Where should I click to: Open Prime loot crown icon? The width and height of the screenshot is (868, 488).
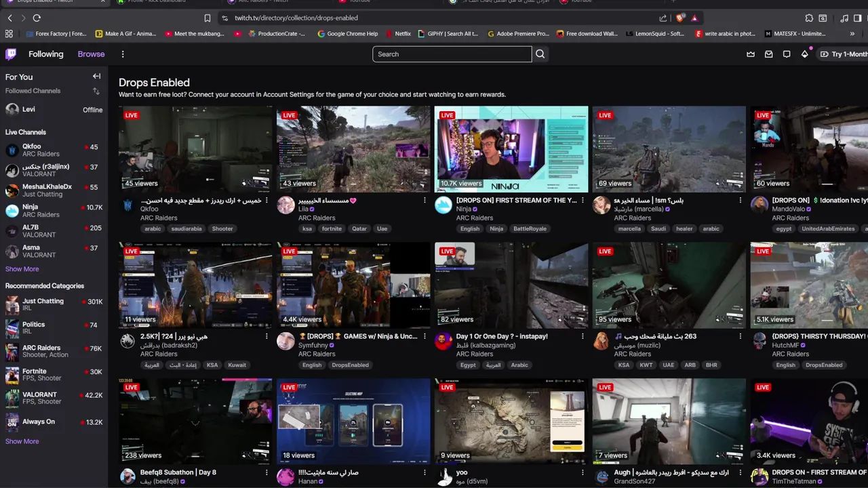(x=751, y=54)
